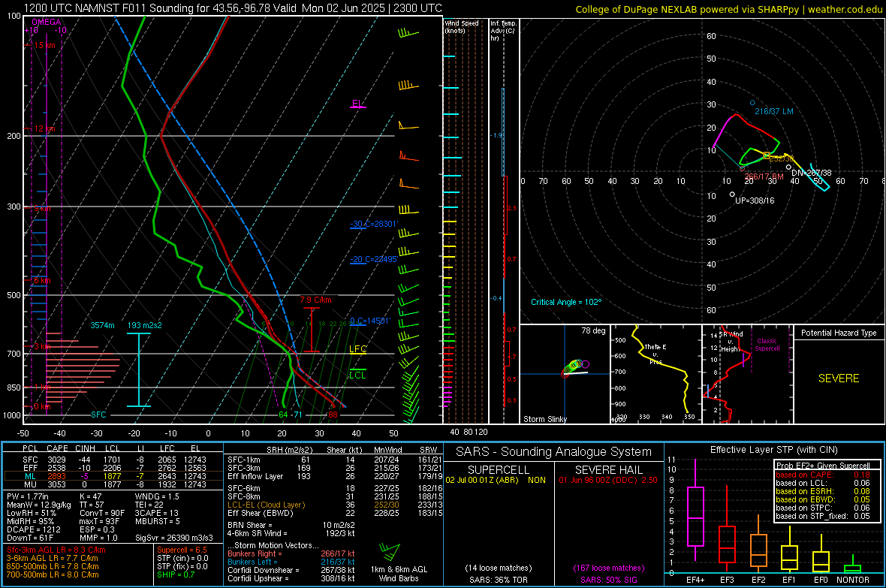The image size is (886, 588).
Task: Select the MU parcel row
Action: (113, 484)
